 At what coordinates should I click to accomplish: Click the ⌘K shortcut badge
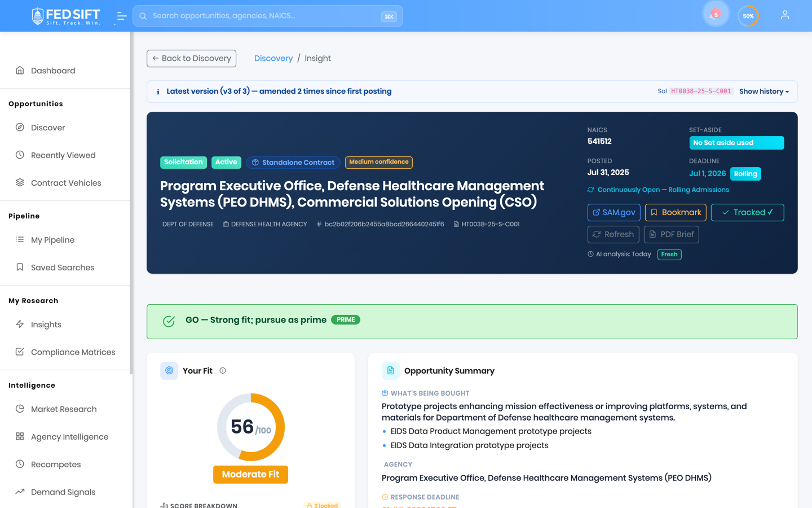[x=389, y=16]
